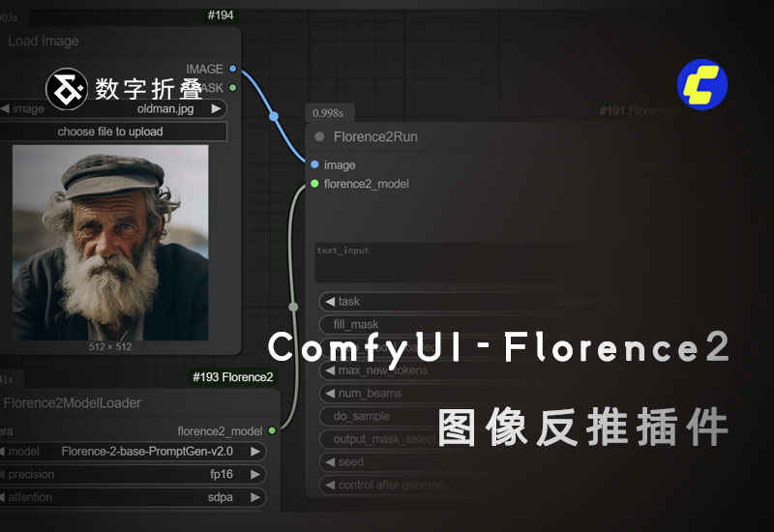
Task: Click the florence2_model output socket on Florence2ModelLoader
Action: 272,430
